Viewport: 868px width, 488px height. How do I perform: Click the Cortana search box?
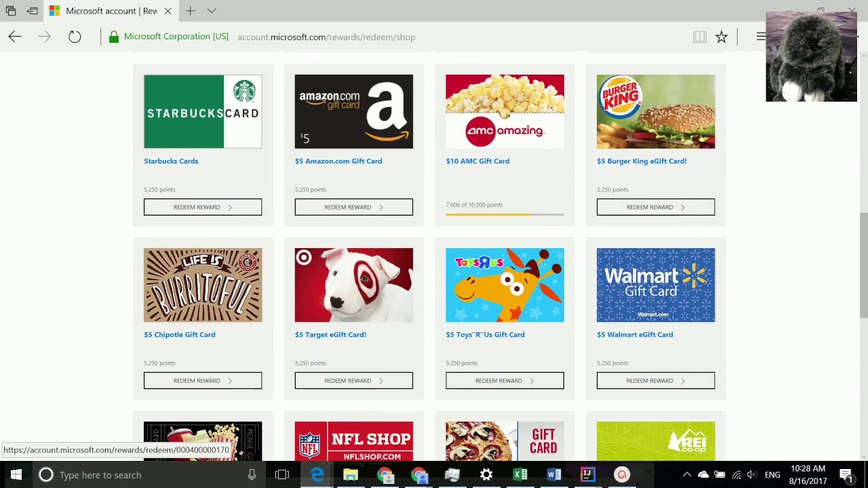click(x=149, y=474)
